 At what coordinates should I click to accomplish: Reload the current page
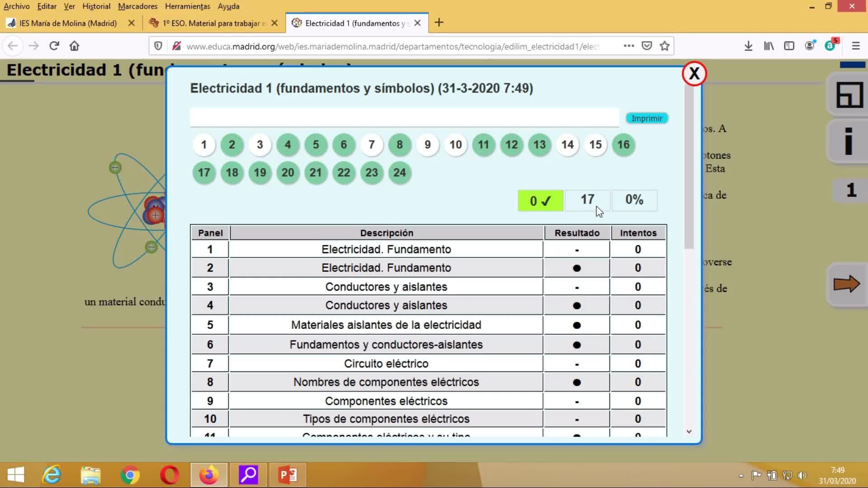click(54, 46)
